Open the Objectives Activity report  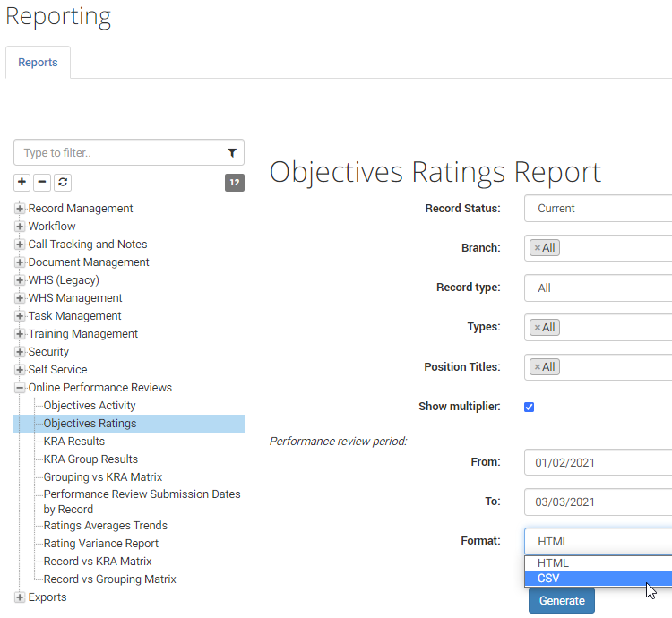[x=90, y=405]
